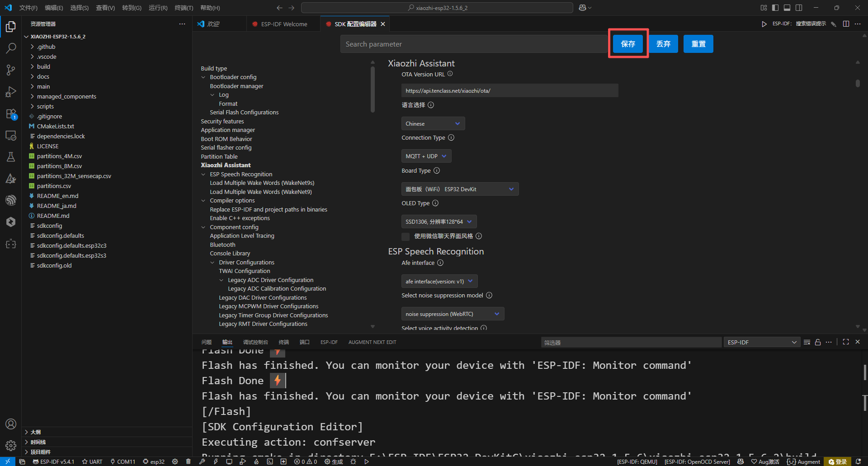Open the 文件(F) menu
Image resolution: width=868 pixels, height=466 pixels.
pos(28,8)
